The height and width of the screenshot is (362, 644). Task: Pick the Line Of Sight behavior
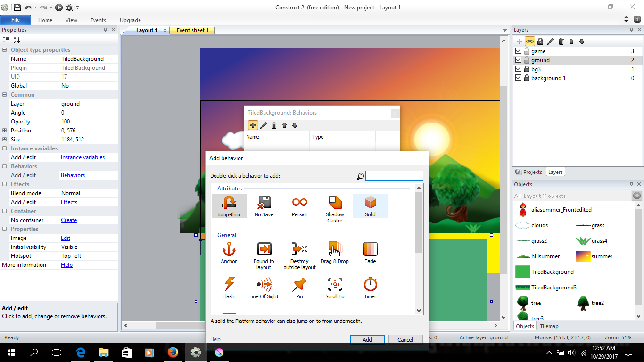tap(264, 288)
